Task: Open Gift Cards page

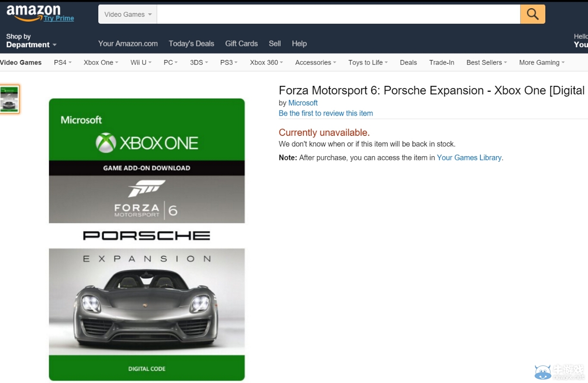Action: click(241, 44)
